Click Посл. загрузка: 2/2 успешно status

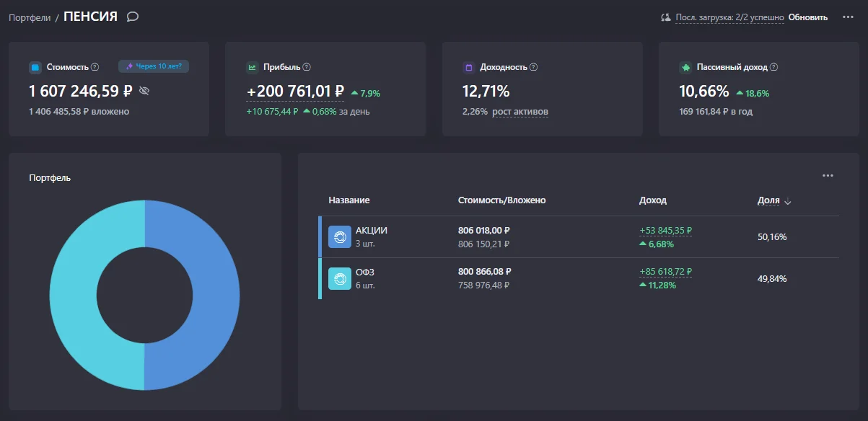(729, 17)
